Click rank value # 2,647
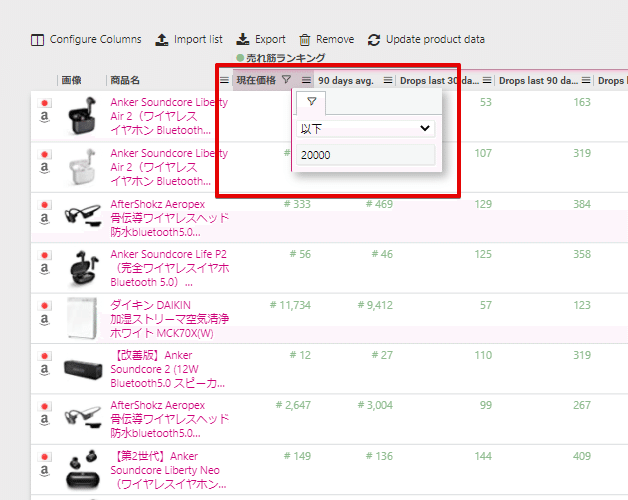 pyautogui.click(x=293, y=405)
